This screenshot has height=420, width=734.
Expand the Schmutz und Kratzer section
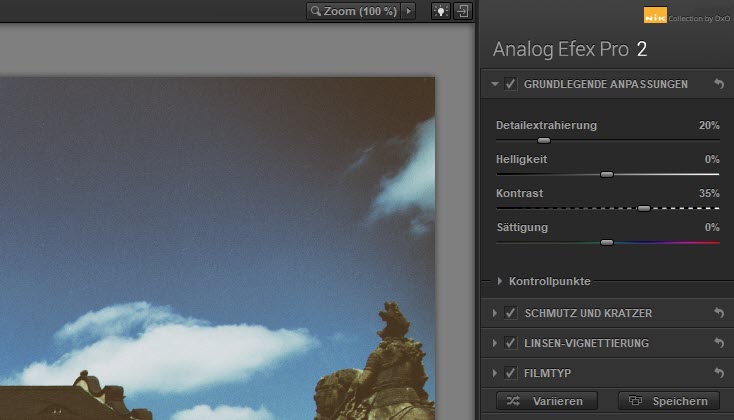point(495,313)
